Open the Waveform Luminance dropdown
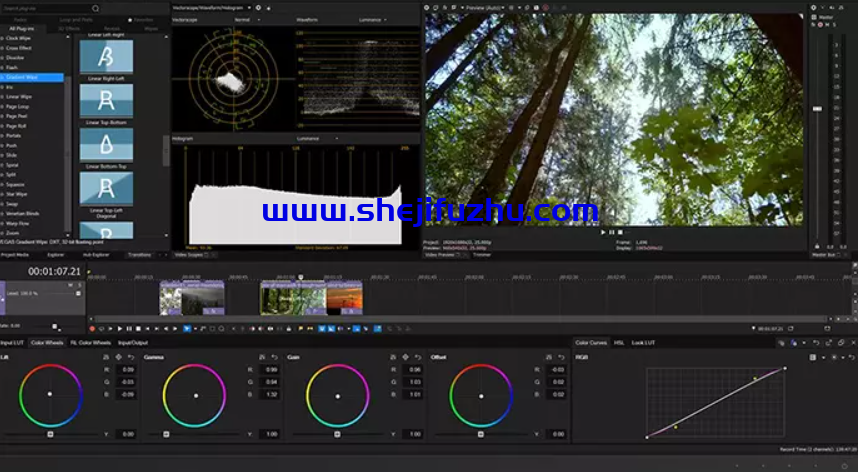The width and height of the screenshot is (858, 472). coord(372,20)
